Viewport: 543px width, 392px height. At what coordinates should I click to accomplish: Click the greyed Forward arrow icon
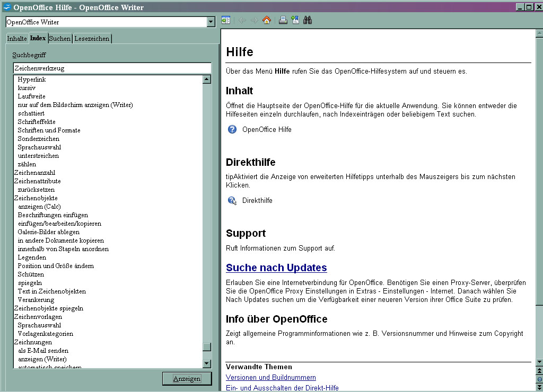pyautogui.click(x=254, y=21)
